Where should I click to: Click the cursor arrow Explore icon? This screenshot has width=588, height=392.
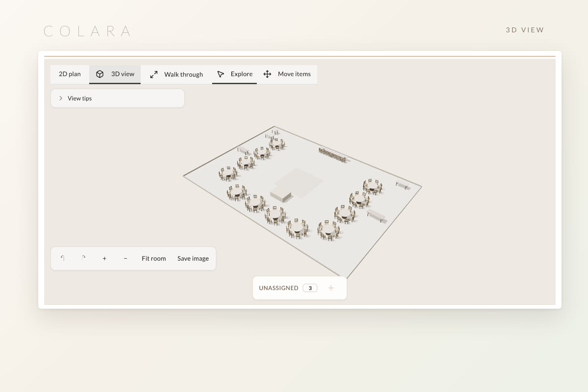click(x=220, y=74)
